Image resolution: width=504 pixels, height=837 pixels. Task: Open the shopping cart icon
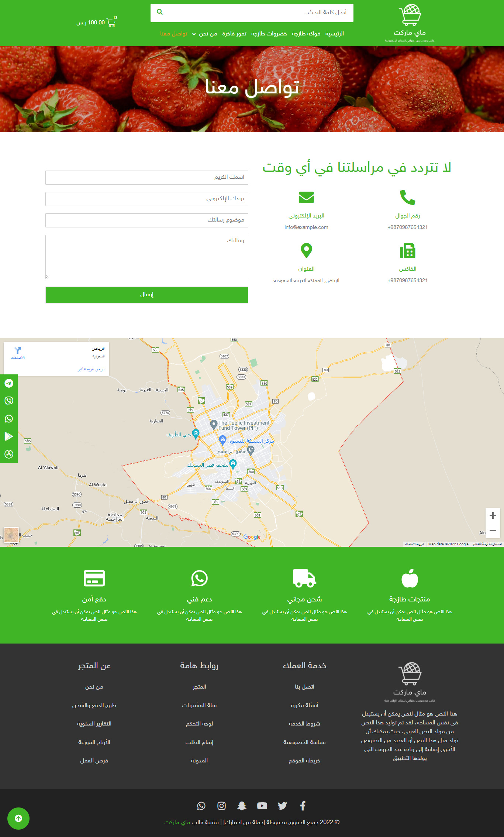[111, 23]
